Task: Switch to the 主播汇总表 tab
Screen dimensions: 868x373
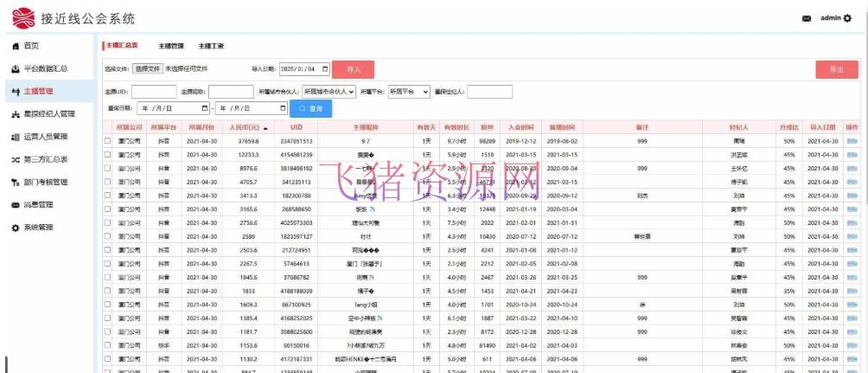Action: pos(122,46)
